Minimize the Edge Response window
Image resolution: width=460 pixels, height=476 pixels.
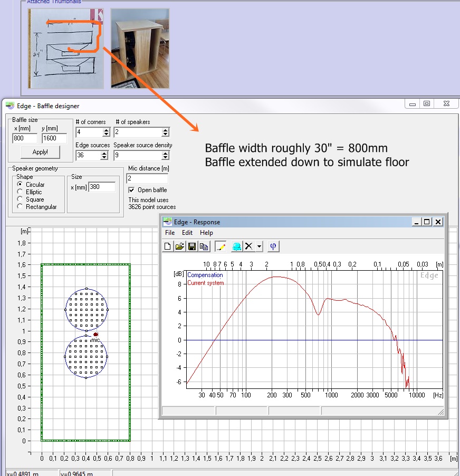[x=416, y=222]
